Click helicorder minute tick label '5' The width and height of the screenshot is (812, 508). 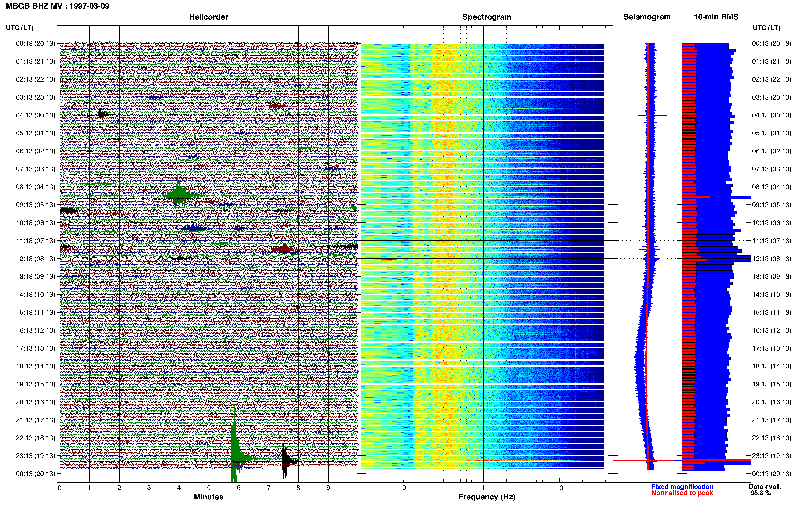click(209, 488)
